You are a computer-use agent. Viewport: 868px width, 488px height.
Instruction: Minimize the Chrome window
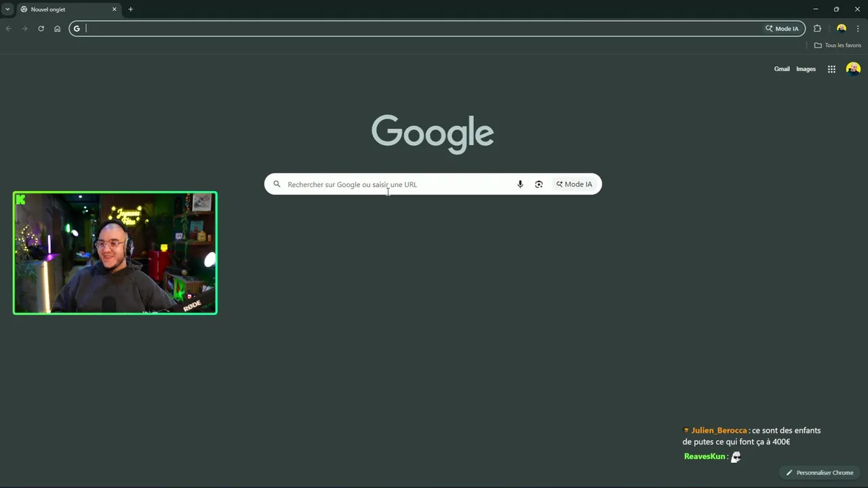(816, 9)
